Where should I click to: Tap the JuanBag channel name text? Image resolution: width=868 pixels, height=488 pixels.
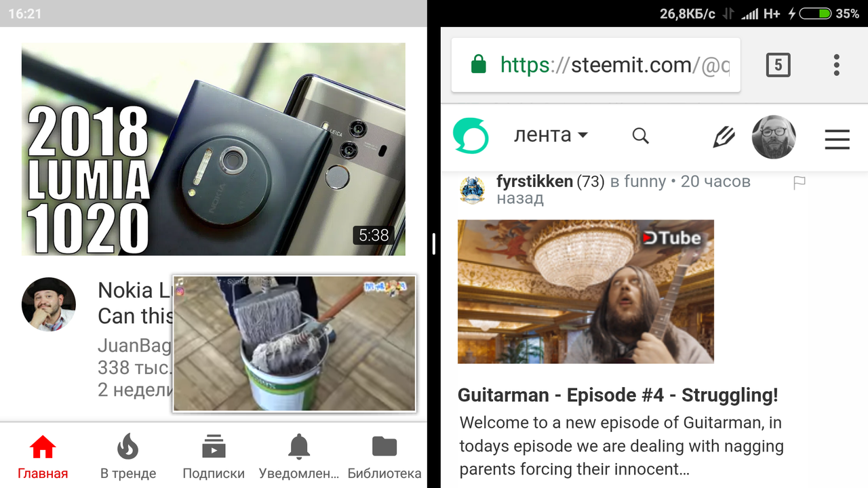click(x=134, y=346)
